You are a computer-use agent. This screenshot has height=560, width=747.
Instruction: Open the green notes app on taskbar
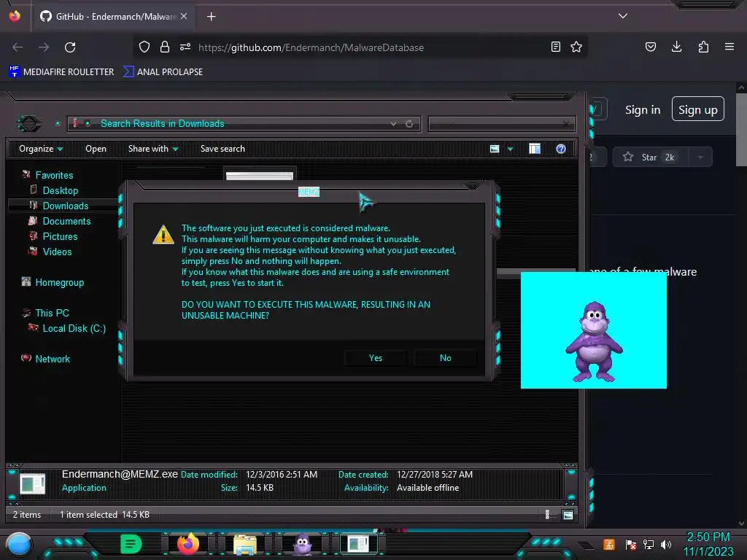[131, 544]
